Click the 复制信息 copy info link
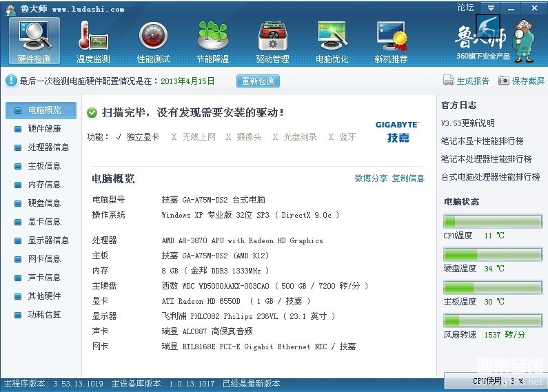Screen dimensions: 548x392 tap(408, 178)
